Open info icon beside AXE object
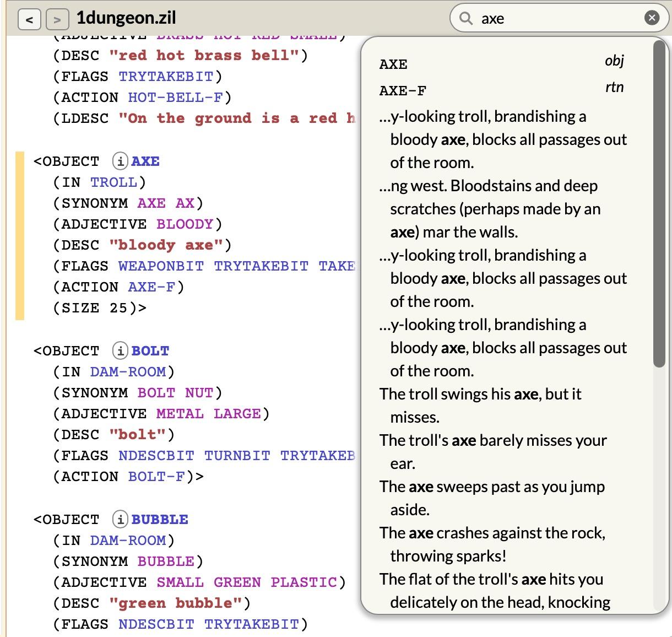672x637 pixels. 120,161
